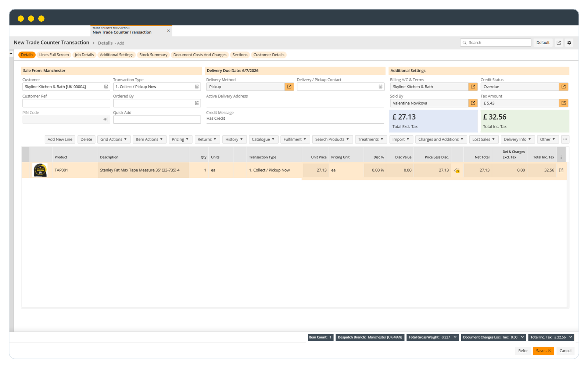Open grid column options kebab menu
Viewport: 588px width, 368px height.
tap(561, 158)
